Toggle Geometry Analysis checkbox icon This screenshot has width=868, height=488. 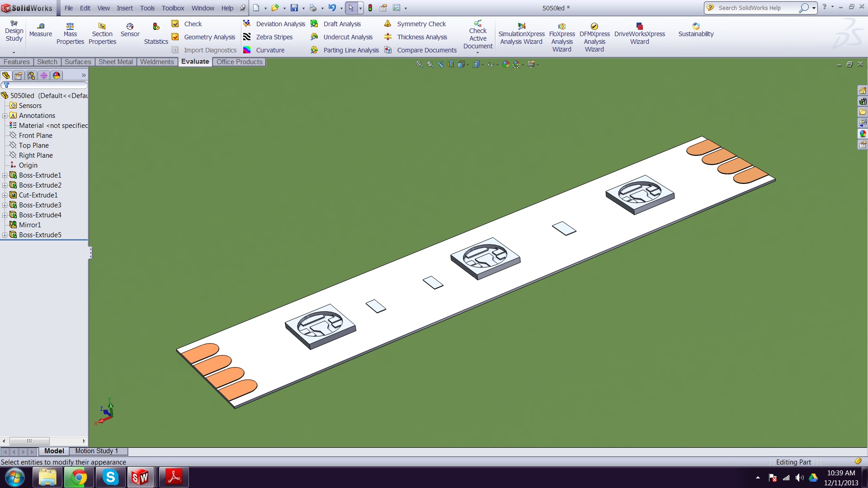click(x=175, y=37)
